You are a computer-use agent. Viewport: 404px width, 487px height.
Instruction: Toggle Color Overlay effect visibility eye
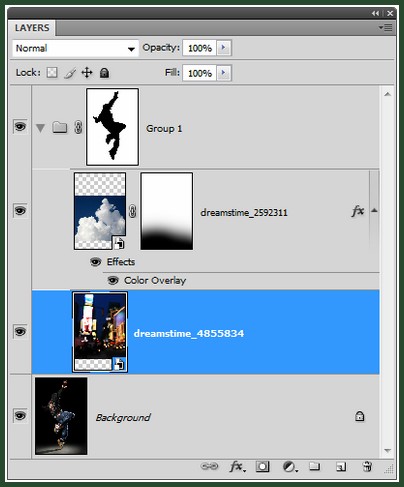coord(113,281)
